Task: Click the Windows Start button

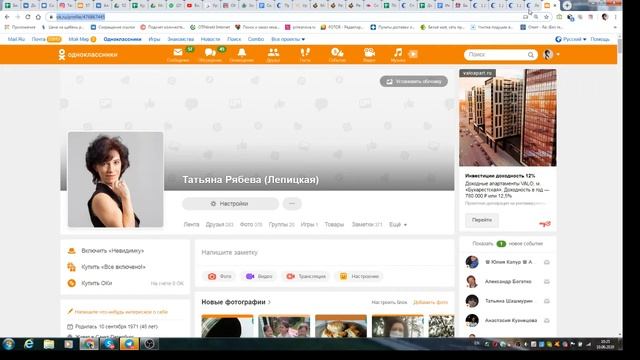Action: 9,344
